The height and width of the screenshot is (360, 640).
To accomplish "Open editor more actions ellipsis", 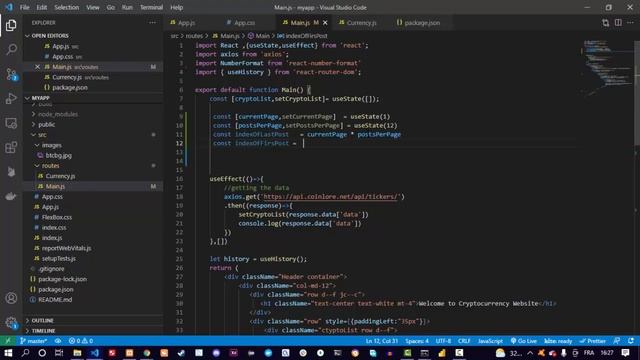I will [x=631, y=23].
